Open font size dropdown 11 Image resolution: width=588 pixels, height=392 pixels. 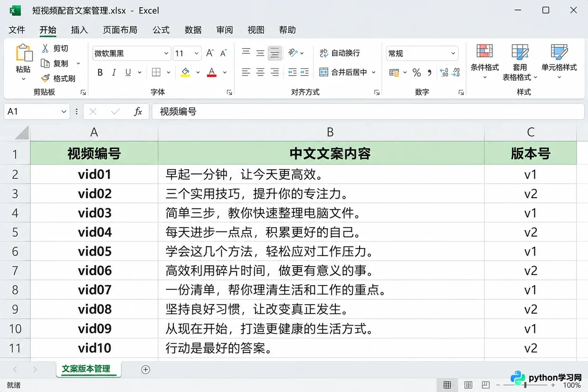pyautogui.click(x=197, y=54)
